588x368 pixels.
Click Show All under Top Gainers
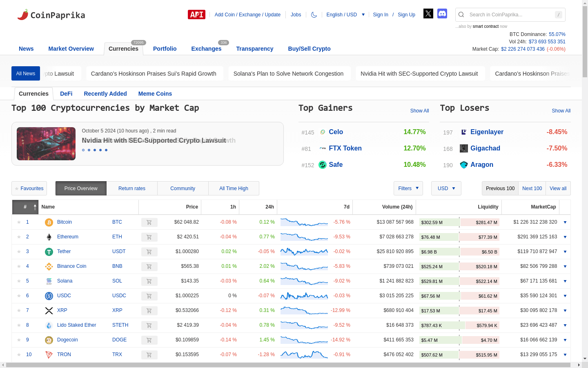tap(419, 111)
